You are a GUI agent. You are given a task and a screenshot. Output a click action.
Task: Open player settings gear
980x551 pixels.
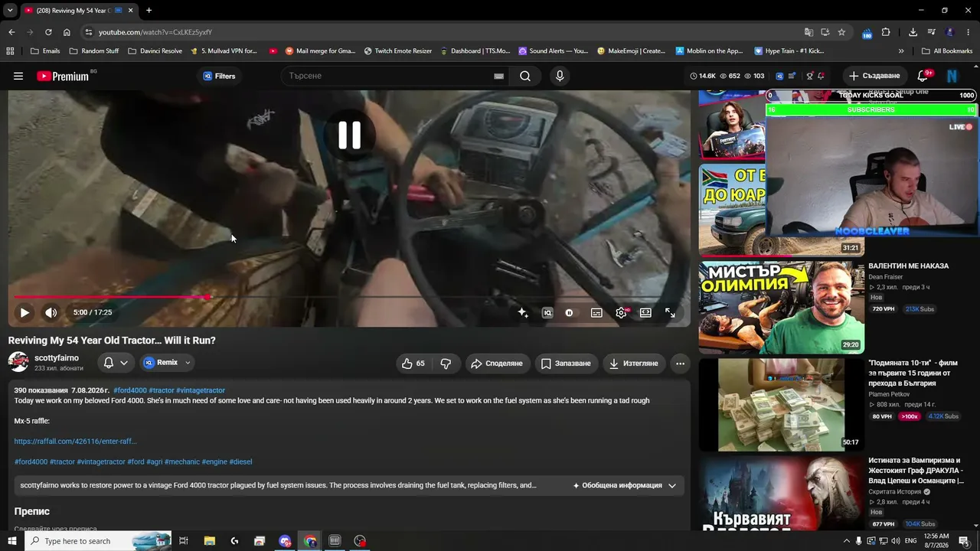pyautogui.click(x=621, y=312)
